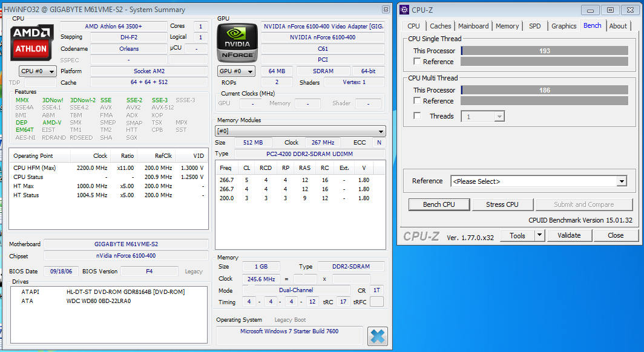Click the Close button in CPU-Z
Image resolution: width=644 pixels, height=352 pixels.
[616, 235]
